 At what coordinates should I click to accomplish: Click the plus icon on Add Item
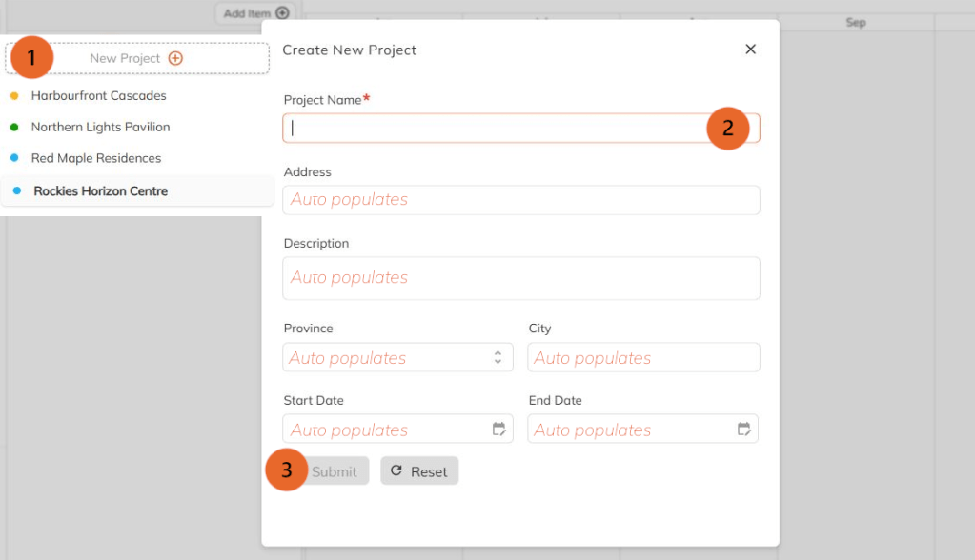pyautogui.click(x=282, y=13)
